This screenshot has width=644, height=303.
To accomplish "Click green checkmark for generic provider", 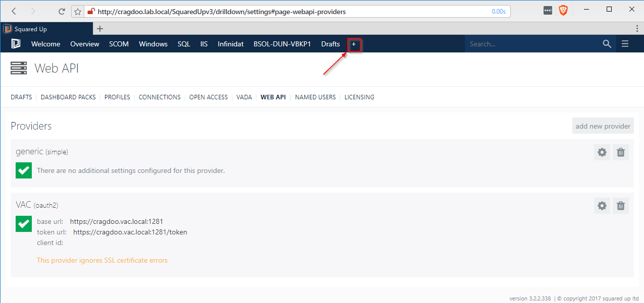I will (24, 170).
